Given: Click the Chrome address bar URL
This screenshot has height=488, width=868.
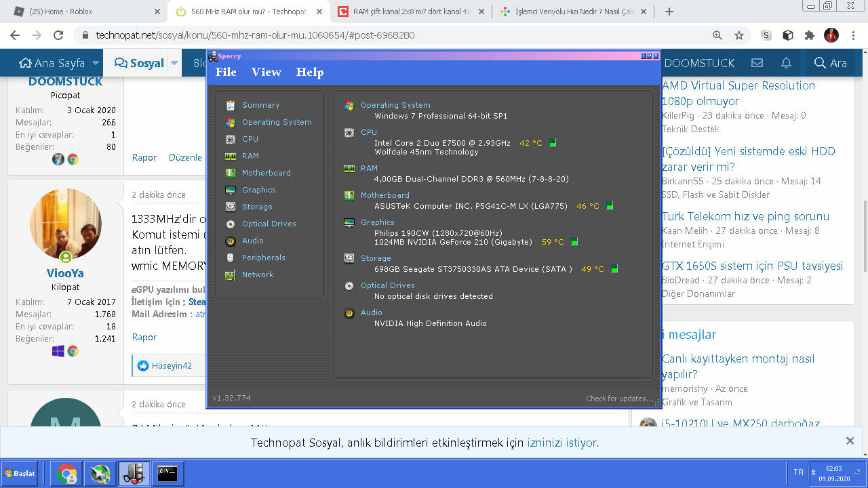Looking at the screenshot, I should (255, 35).
